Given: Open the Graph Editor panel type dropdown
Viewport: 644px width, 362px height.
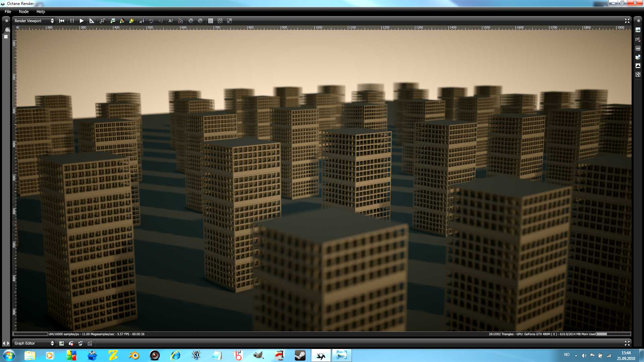Looking at the screenshot, I should [x=34, y=343].
